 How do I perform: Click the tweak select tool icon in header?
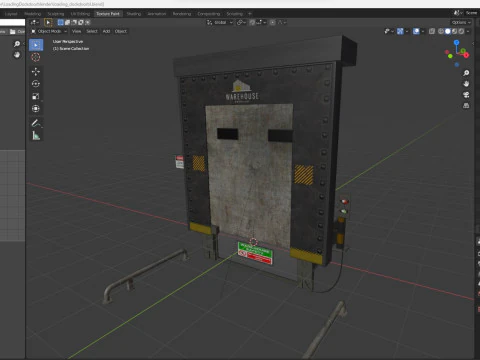pyautogui.click(x=48, y=22)
